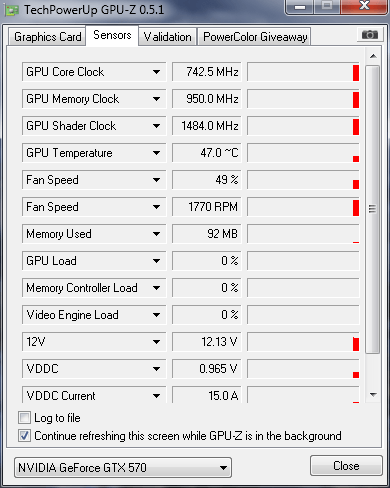Minimize the GPU-Z window
Screen dimensions: 390x488
(300, 7)
